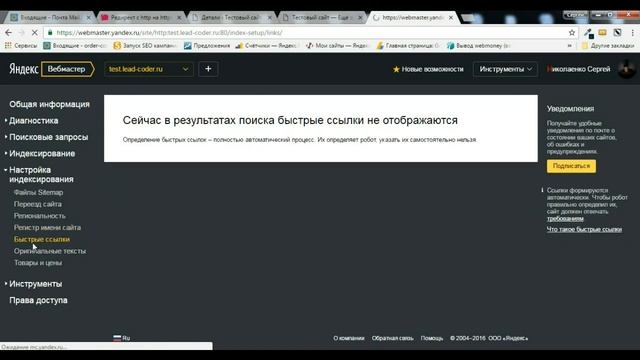Screen dimensions: 640x360
Task: Expand the Инструменты header dropdown
Action: 505,69
